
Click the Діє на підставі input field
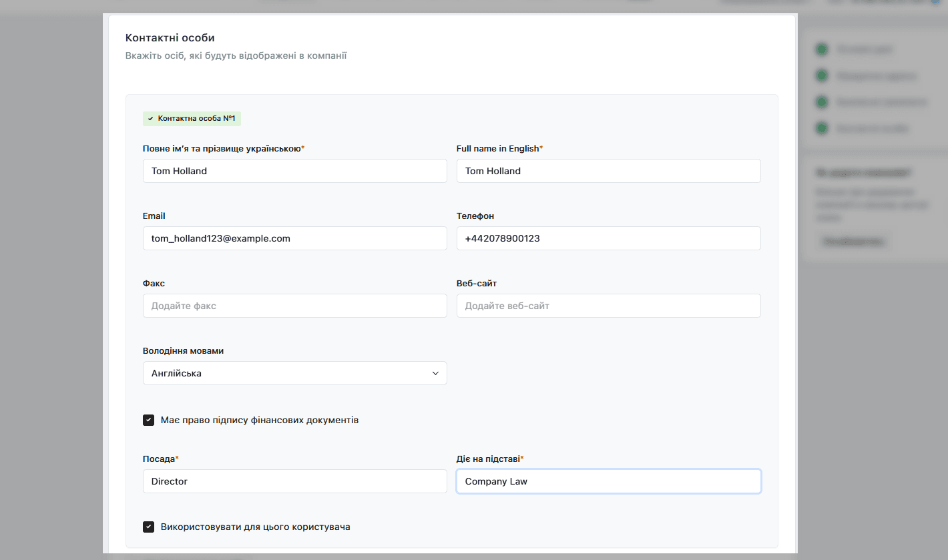(608, 481)
